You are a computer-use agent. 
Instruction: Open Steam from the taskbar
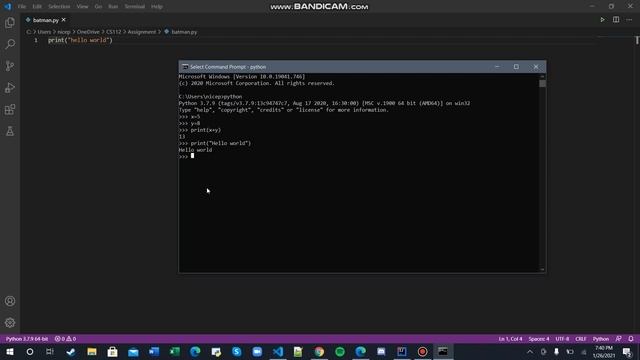tap(71, 351)
